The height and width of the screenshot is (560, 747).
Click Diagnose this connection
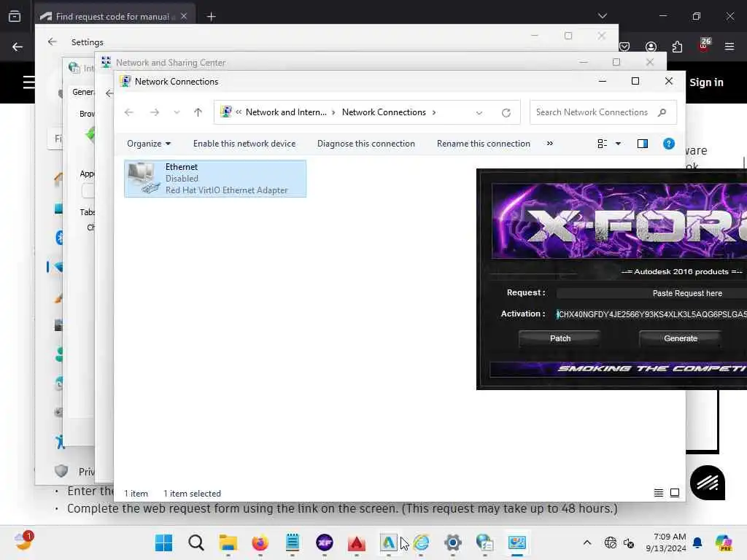pos(366,144)
